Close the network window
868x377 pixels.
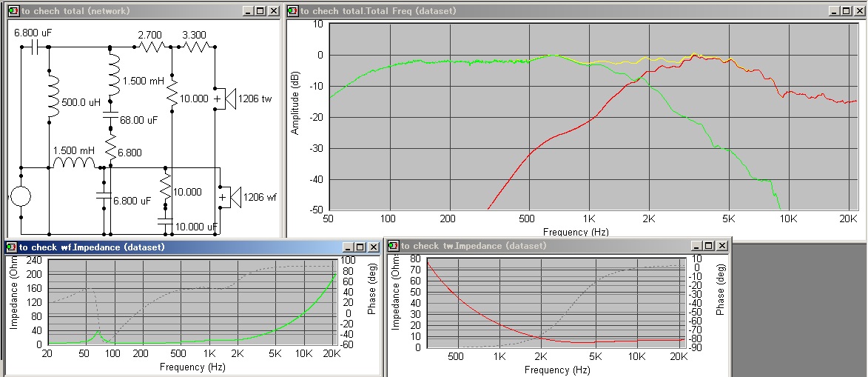[274, 10]
